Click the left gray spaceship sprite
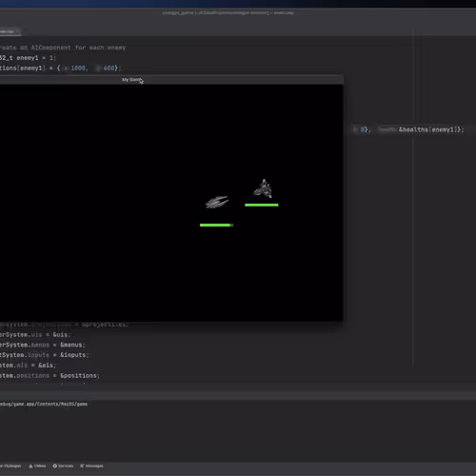Image resolution: width=476 pixels, height=476 pixels. tap(217, 202)
